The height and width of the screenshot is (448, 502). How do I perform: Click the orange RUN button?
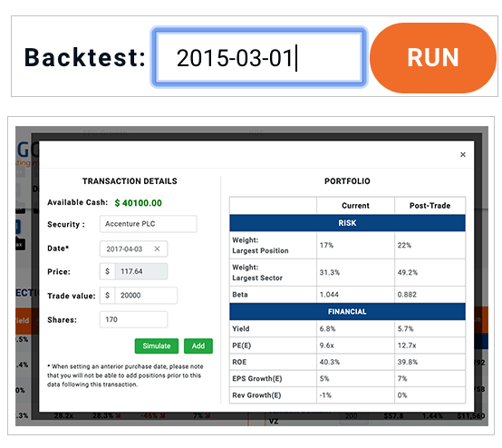click(433, 58)
